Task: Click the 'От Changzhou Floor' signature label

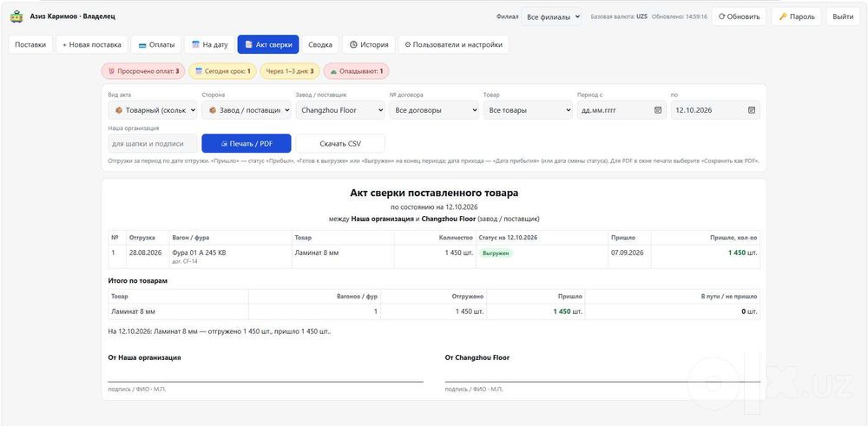Action: pos(477,358)
